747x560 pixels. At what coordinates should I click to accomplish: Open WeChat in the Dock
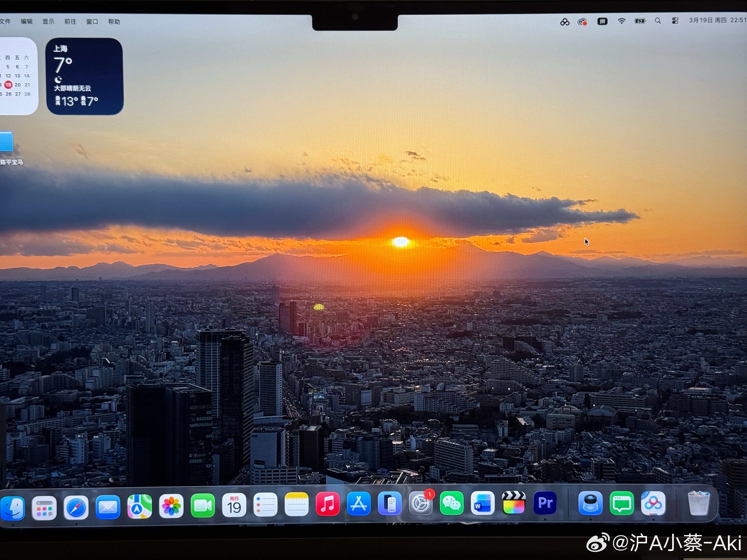coord(451,503)
